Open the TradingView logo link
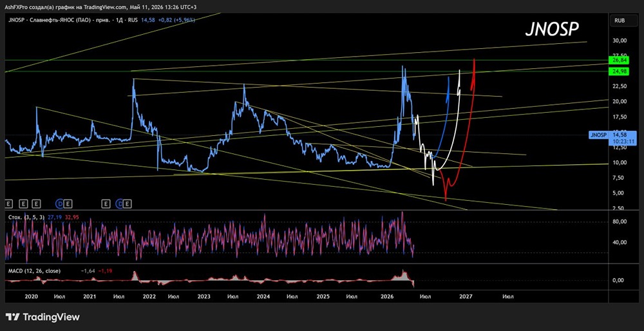 43,317
